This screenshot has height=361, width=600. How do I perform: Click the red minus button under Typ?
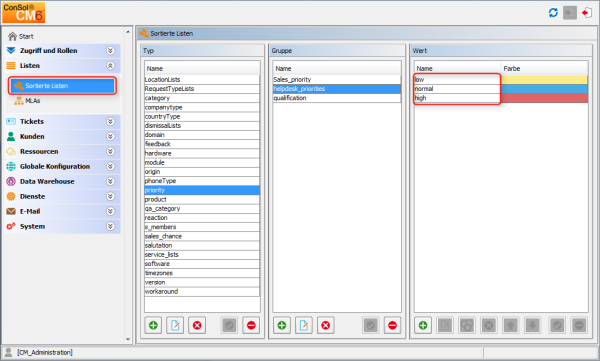click(251, 325)
